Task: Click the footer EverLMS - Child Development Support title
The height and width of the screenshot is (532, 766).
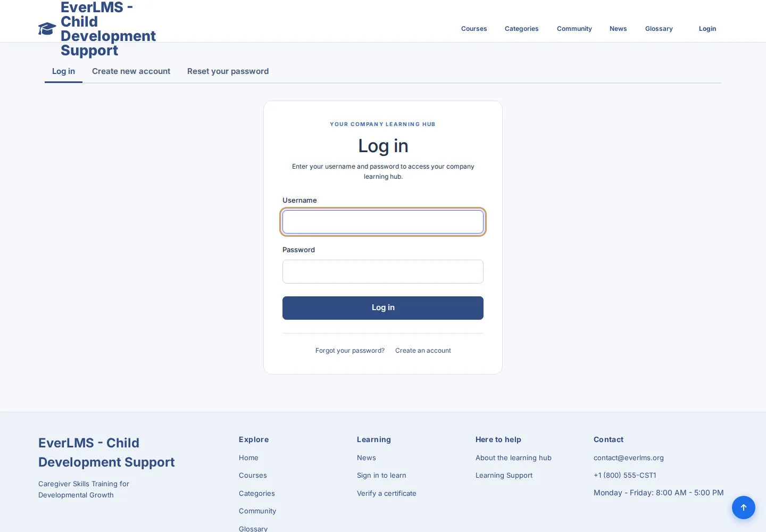Action: (106, 453)
